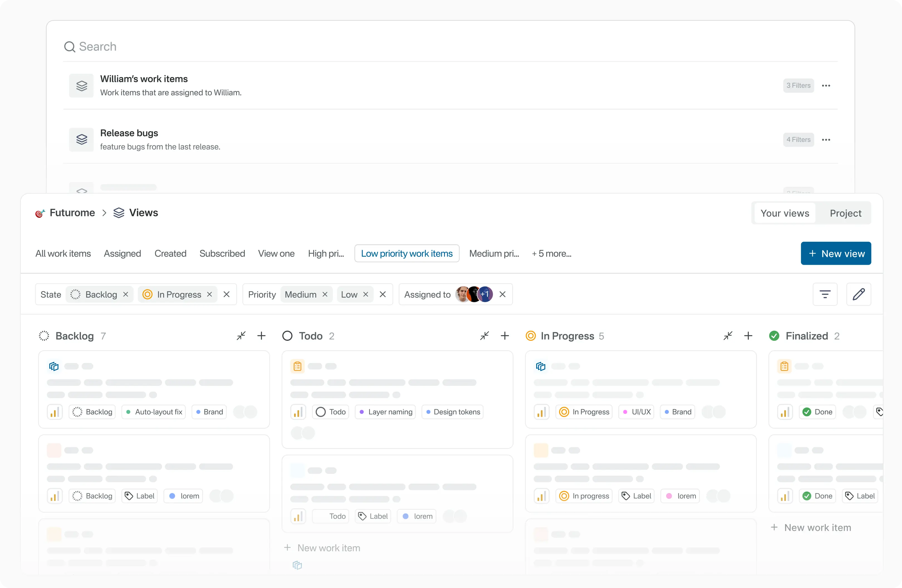The image size is (902, 588).
Task: Switch to Project views toggle
Action: pos(845,214)
